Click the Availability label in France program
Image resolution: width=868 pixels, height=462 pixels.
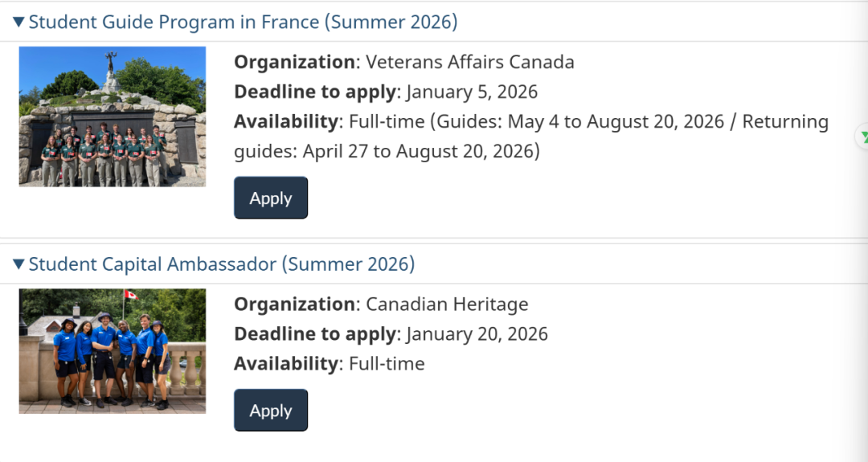point(286,122)
